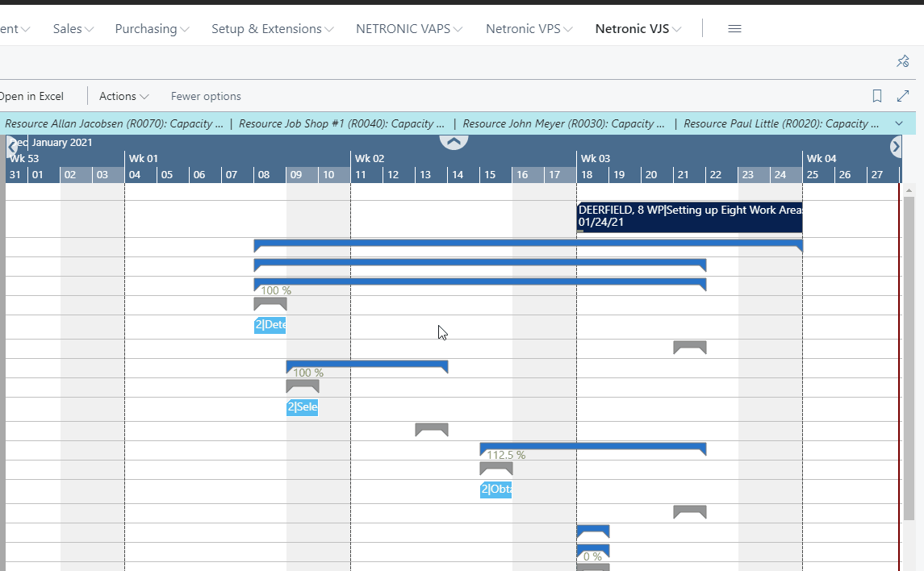924x571 pixels.
Task: Open the Purchasing menu
Action: click(152, 29)
